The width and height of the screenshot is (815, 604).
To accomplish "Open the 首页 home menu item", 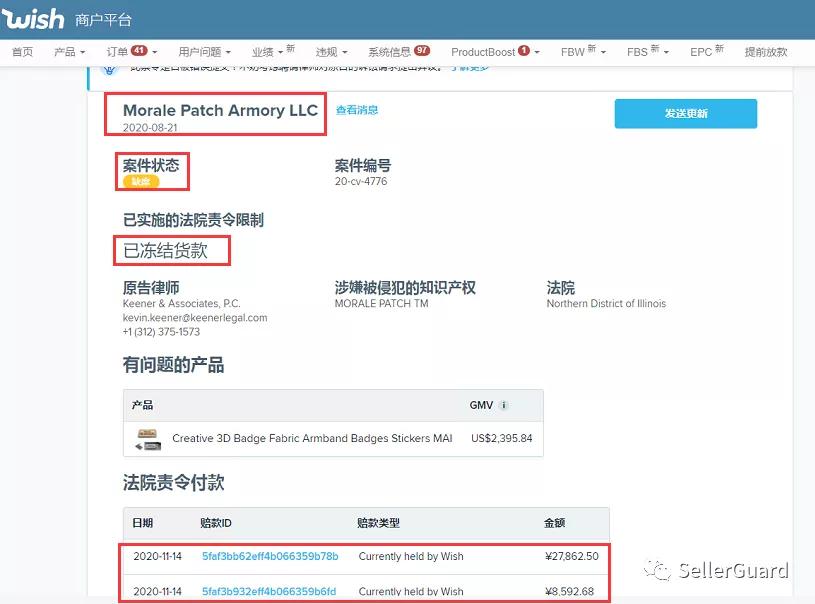I will [x=22, y=51].
